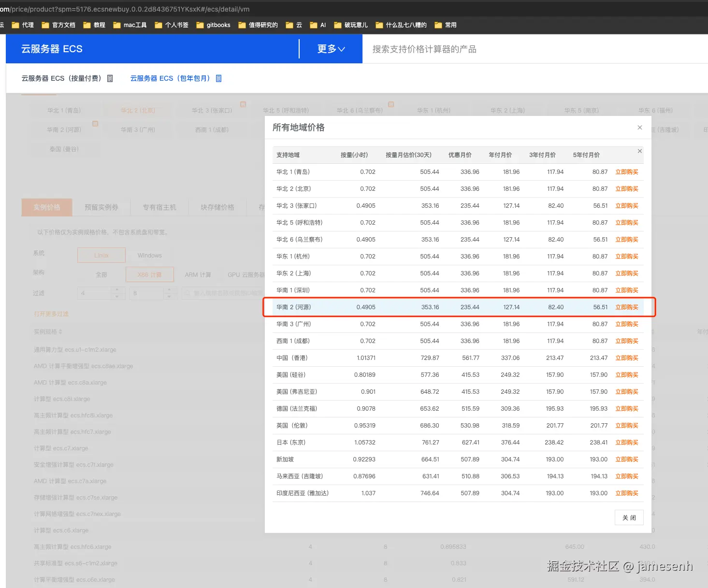Expand 打开更多过滤 for more filters

click(51, 314)
